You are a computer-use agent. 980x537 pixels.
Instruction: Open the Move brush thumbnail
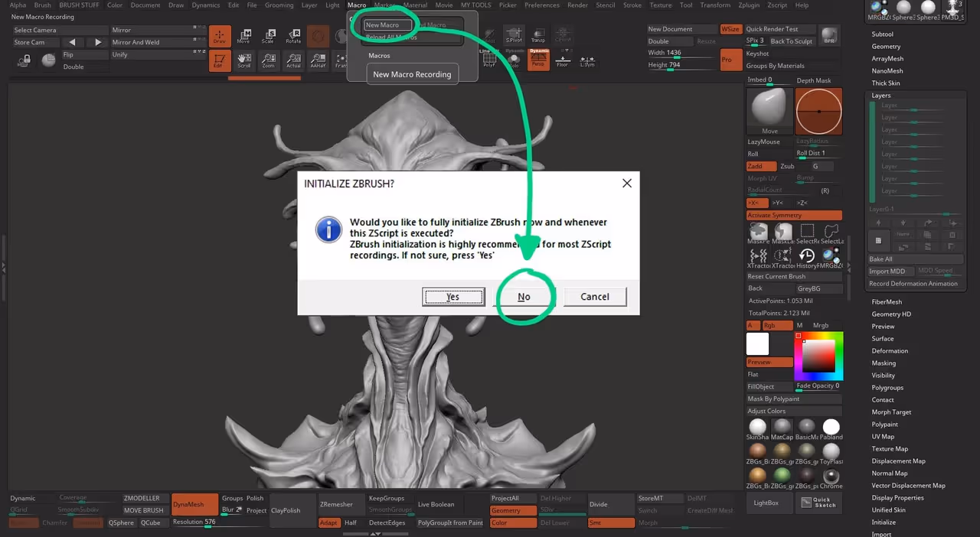769,111
